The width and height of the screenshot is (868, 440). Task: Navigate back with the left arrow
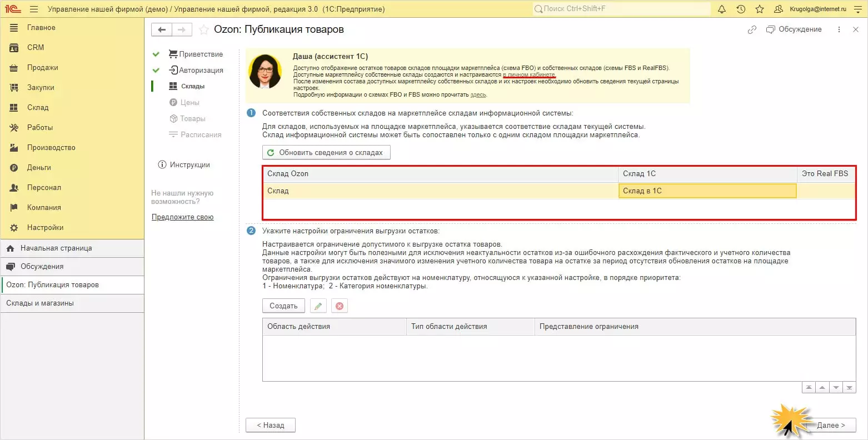(162, 30)
